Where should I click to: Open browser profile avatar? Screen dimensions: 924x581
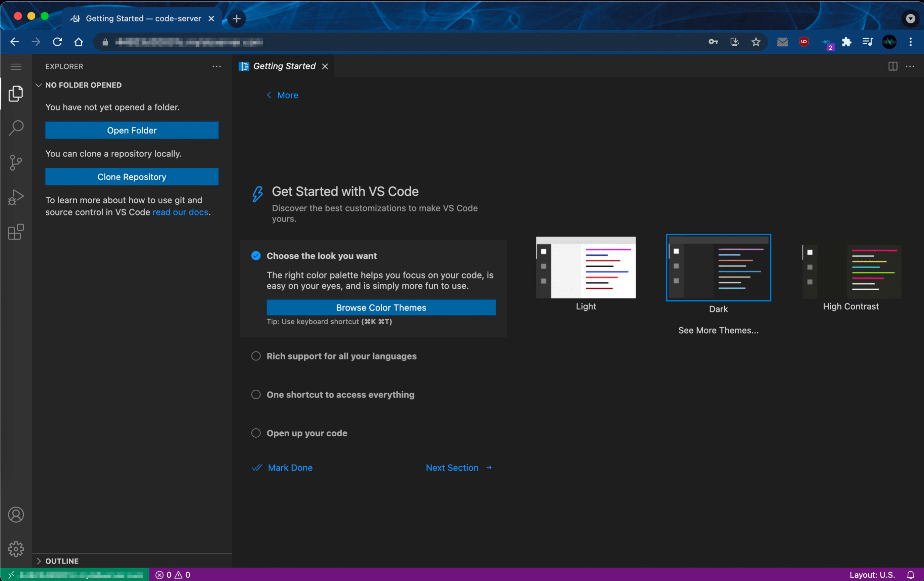pyautogui.click(x=889, y=42)
